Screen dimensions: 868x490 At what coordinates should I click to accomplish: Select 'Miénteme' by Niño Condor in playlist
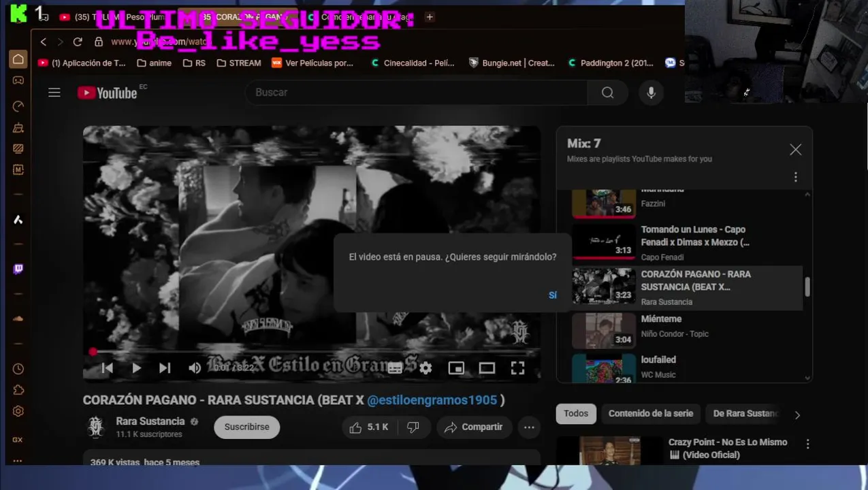point(688,330)
